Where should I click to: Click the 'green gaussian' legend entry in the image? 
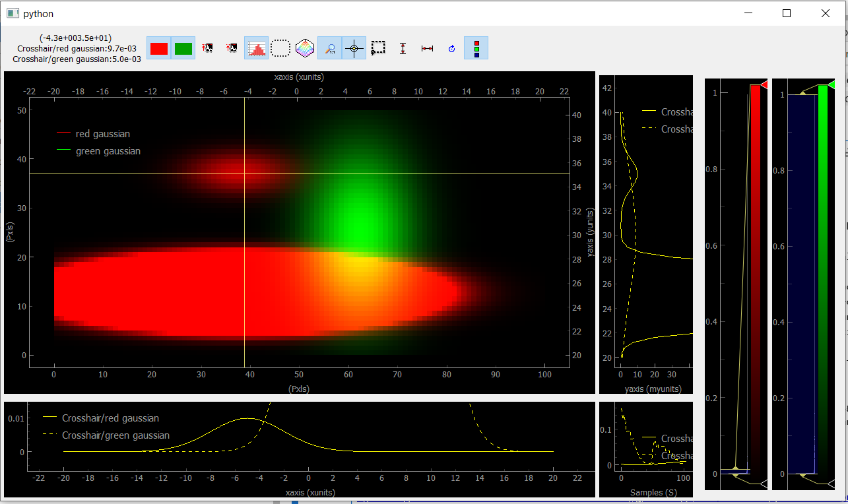click(x=108, y=151)
